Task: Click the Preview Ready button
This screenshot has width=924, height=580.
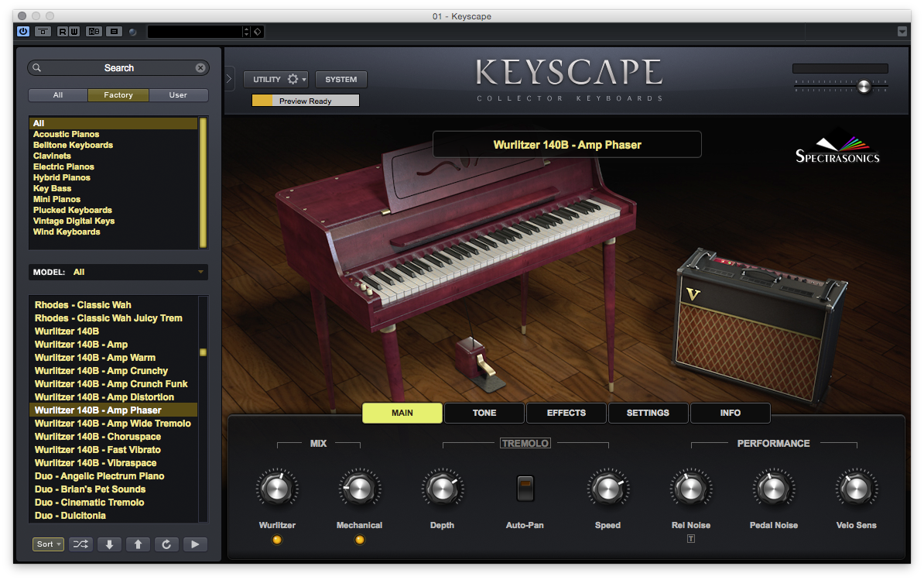Action: (304, 100)
